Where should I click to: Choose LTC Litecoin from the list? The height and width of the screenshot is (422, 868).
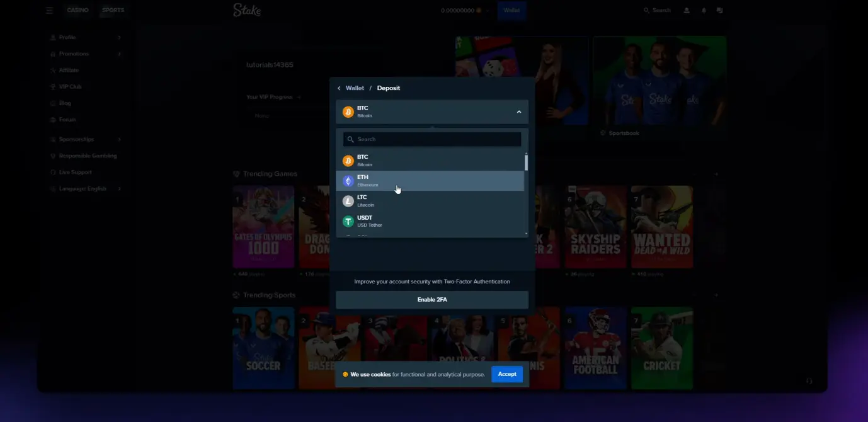point(430,201)
